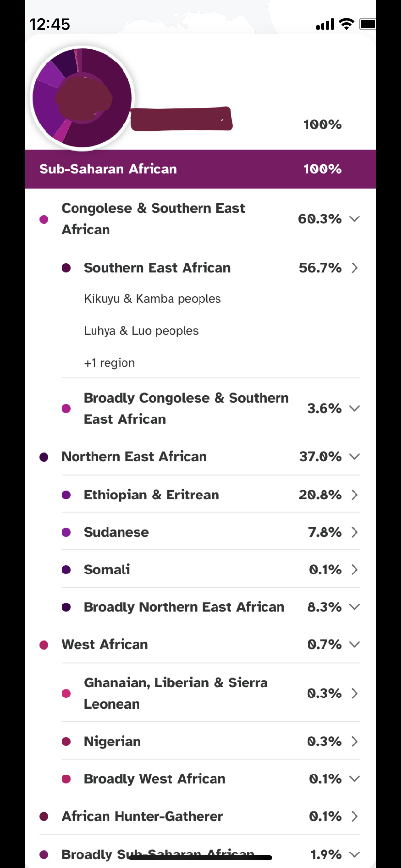Expand Broadly Congolese & Southern East African
The image size is (401, 868).
click(x=355, y=408)
